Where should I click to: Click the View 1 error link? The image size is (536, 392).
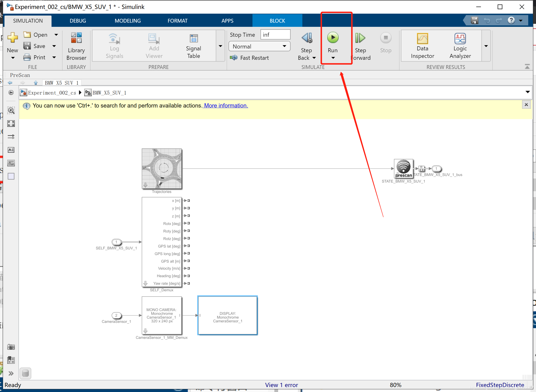click(x=281, y=385)
